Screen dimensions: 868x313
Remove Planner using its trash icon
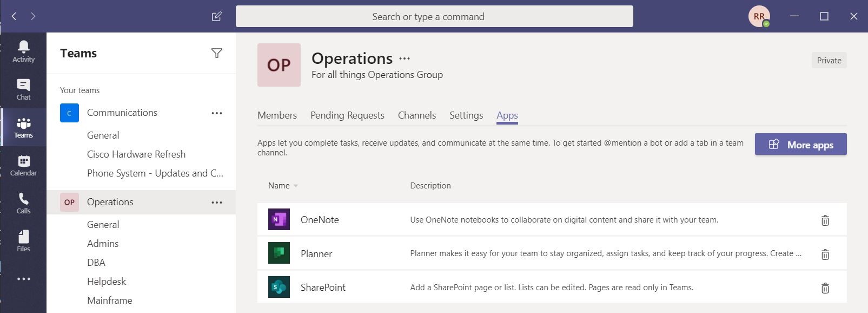pyautogui.click(x=825, y=254)
